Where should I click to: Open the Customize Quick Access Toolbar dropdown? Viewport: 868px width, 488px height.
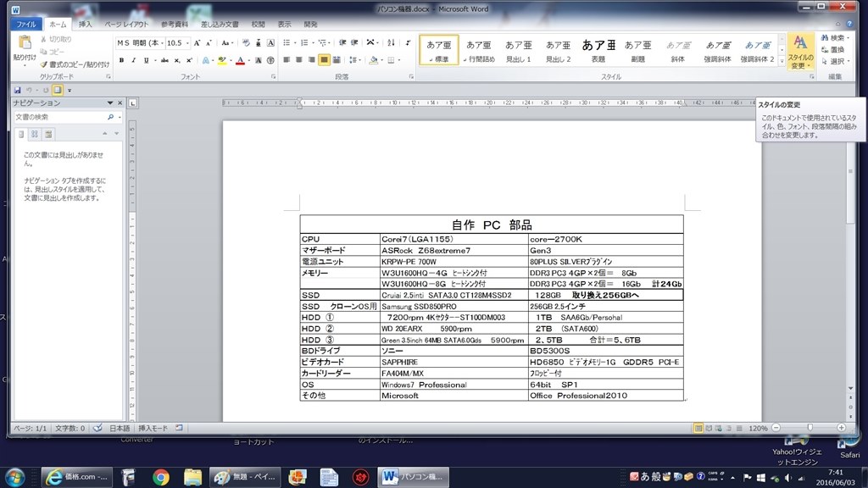coord(70,90)
